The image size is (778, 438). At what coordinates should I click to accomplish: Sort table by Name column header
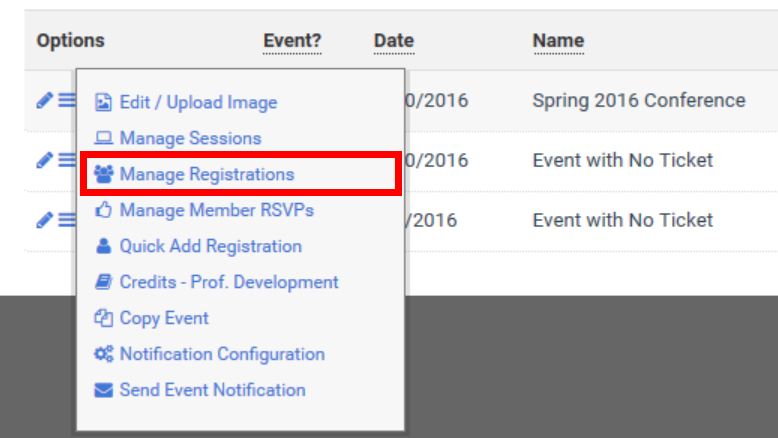click(x=558, y=41)
